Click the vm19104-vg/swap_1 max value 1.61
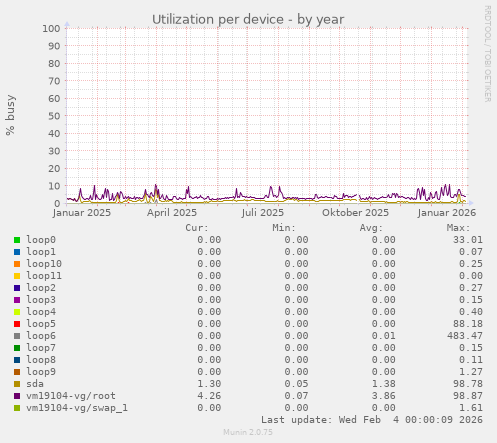 471,408
